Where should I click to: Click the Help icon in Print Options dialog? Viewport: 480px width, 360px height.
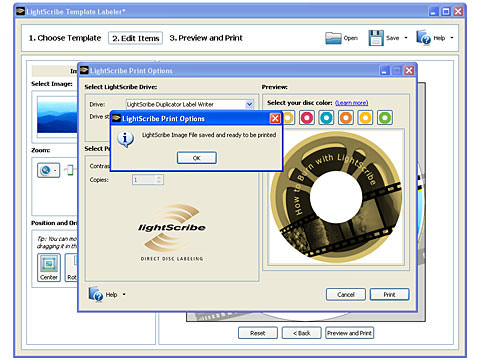pyautogui.click(x=96, y=294)
